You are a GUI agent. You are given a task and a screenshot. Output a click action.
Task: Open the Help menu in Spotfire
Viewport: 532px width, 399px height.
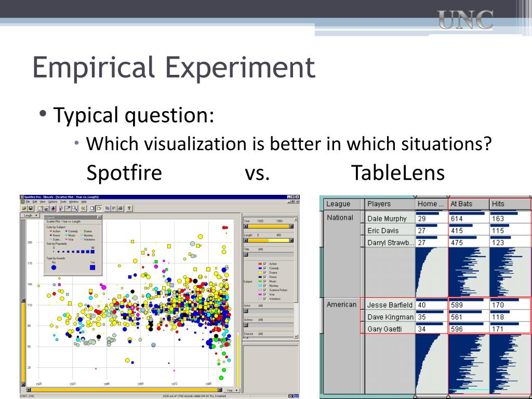pos(84,202)
